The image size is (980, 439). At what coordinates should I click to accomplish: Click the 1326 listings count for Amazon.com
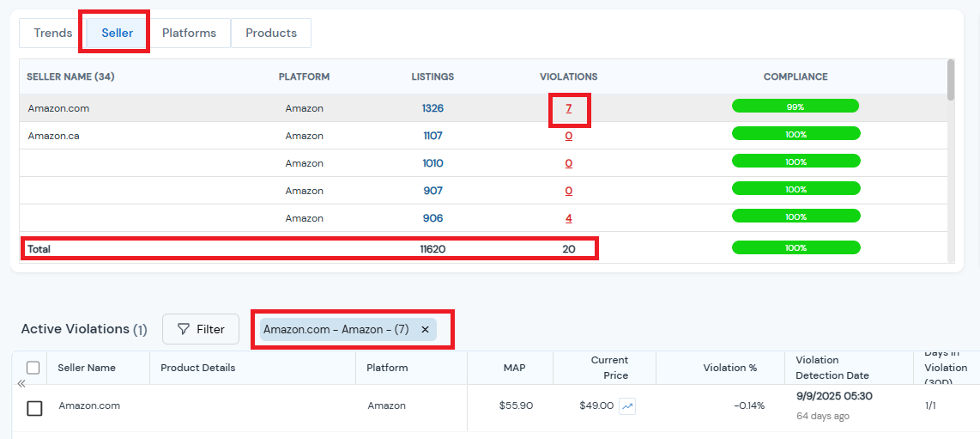(x=433, y=108)
